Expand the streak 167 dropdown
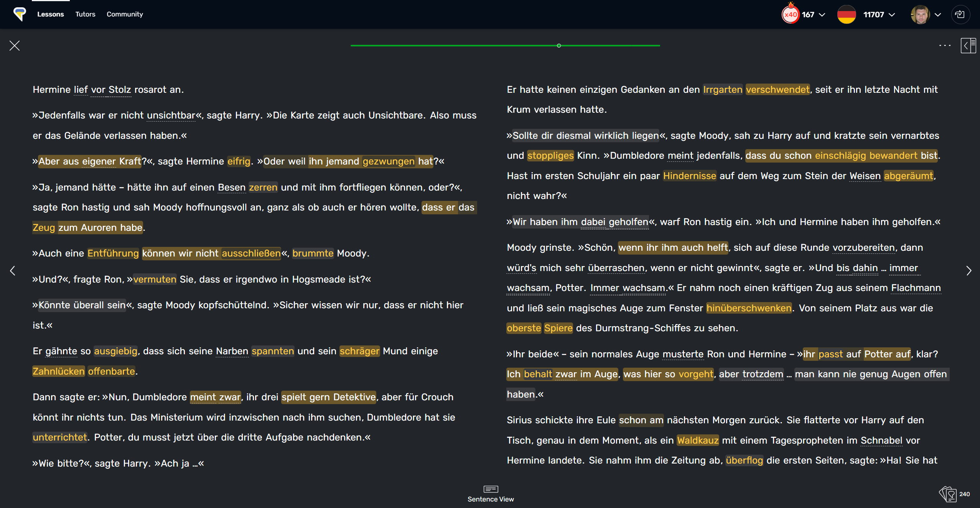Screen dimensions: 980x508 pos(822,15)
